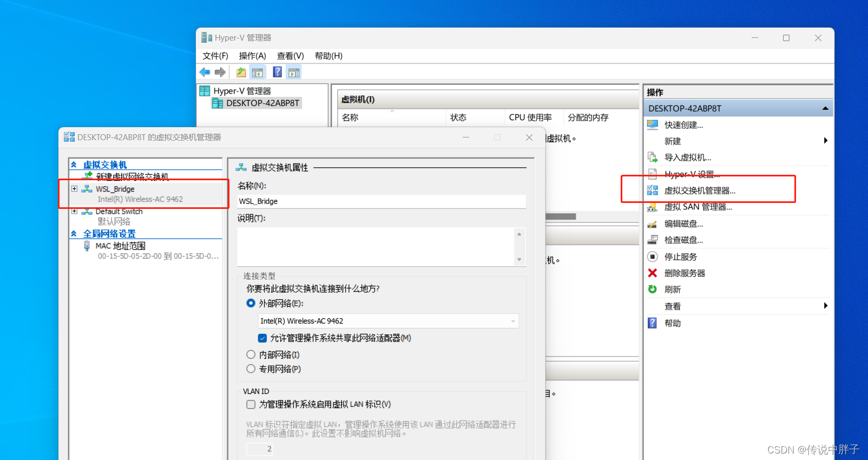The image size is (868, 460).
Task: Select the MAC 地址范围 tree item
Action: 121,246
